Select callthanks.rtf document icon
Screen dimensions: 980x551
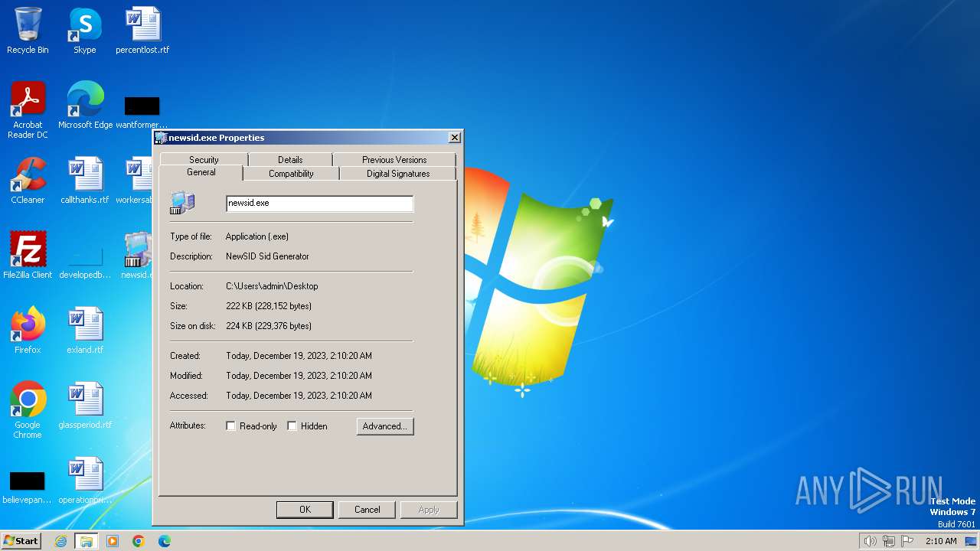[85, 181]
